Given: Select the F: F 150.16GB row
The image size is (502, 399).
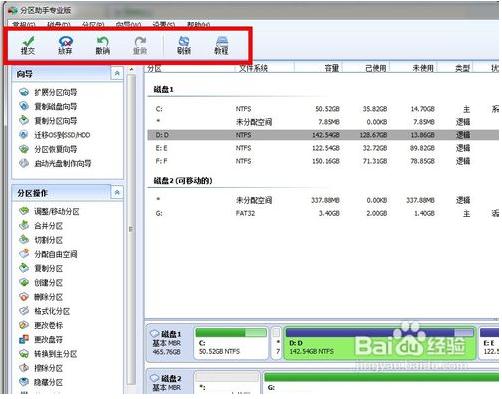Looking at the screenshot, I should coord(323,161).
